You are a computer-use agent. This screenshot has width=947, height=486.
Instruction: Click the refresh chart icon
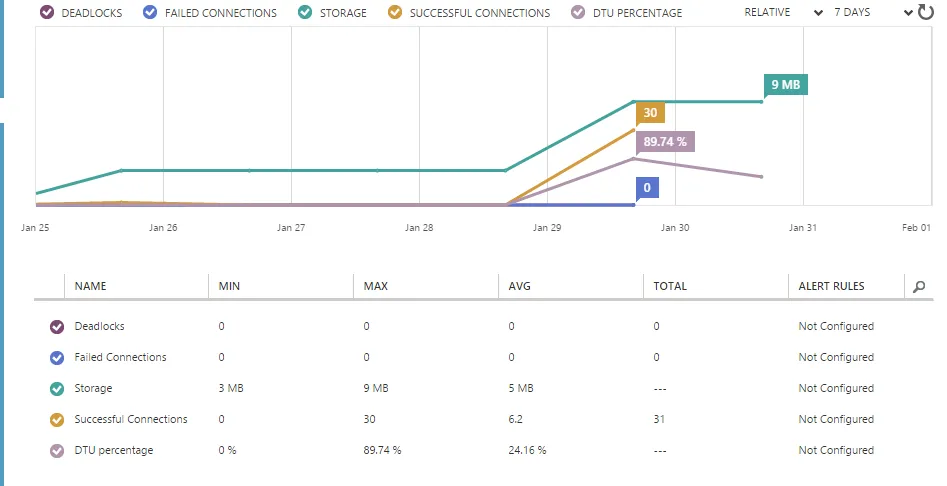925,12
